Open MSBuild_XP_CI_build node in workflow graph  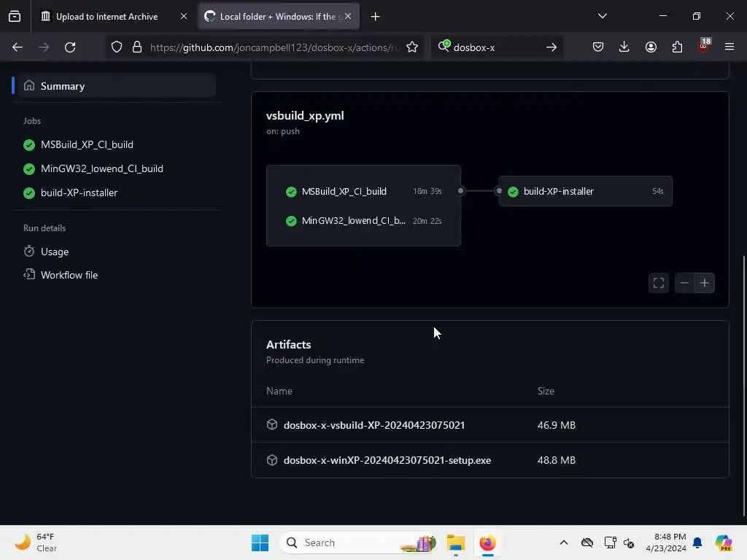(363, 192)
